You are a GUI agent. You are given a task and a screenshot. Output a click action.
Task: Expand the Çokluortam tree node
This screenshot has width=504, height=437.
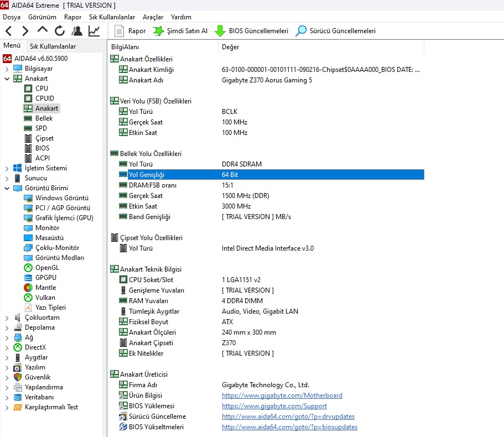coord(7,318)
